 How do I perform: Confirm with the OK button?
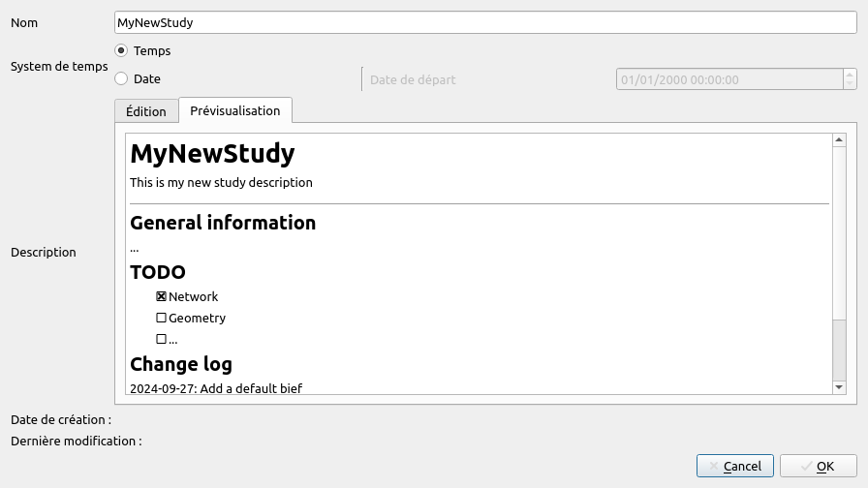pyautogui.click(x=818, y=466)
